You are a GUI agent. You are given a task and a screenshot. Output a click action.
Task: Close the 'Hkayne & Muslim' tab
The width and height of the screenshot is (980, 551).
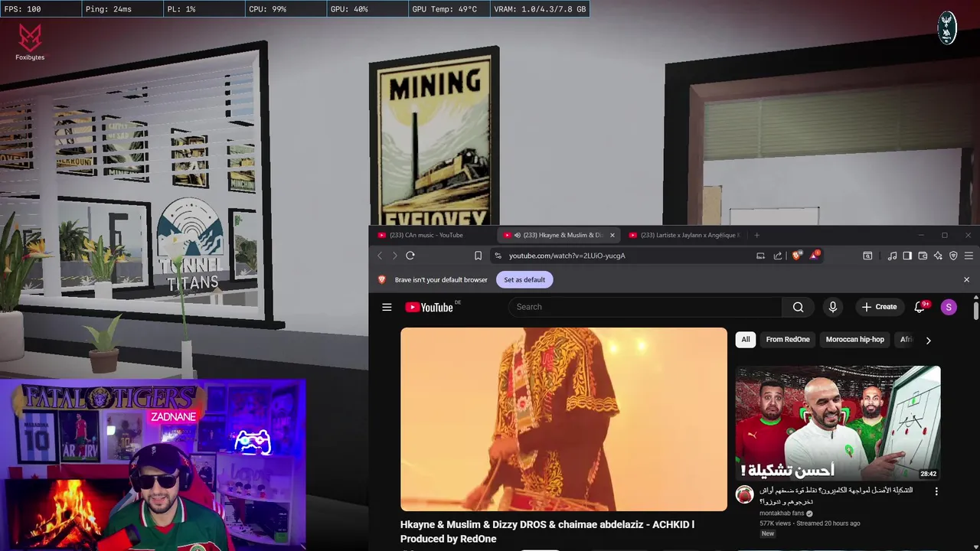pyautogui.click(x=612, y=235)
